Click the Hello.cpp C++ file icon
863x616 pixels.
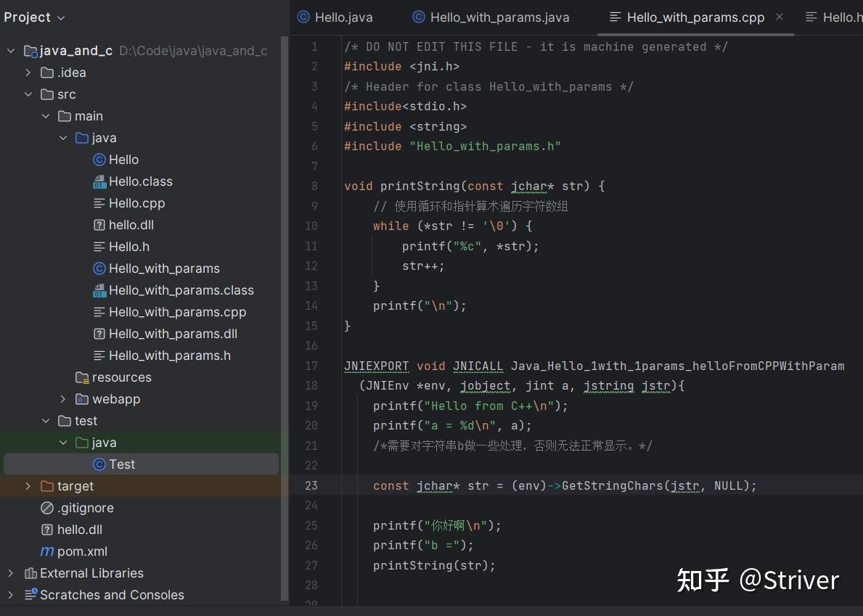click(99, 203)
